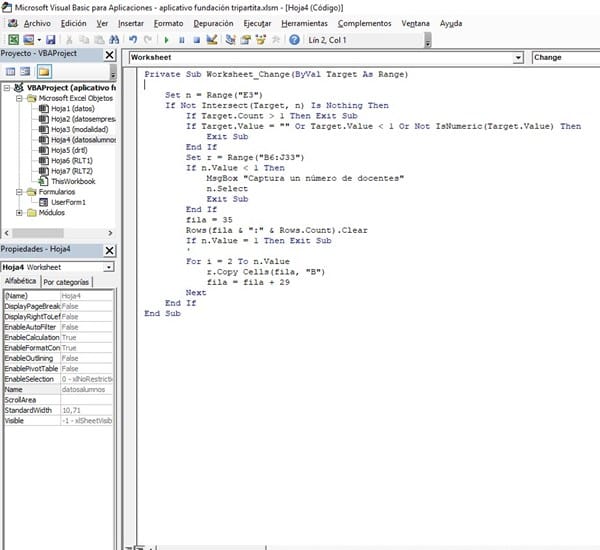Toggle Folders view in Project panel

coord(44,72)
